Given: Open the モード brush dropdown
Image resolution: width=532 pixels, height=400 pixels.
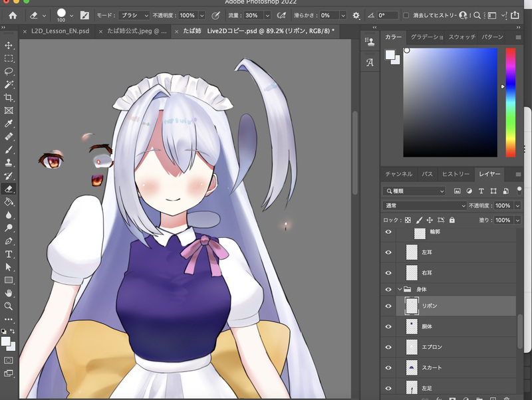Looking at the screenshot, I should (x=134, y=15).
